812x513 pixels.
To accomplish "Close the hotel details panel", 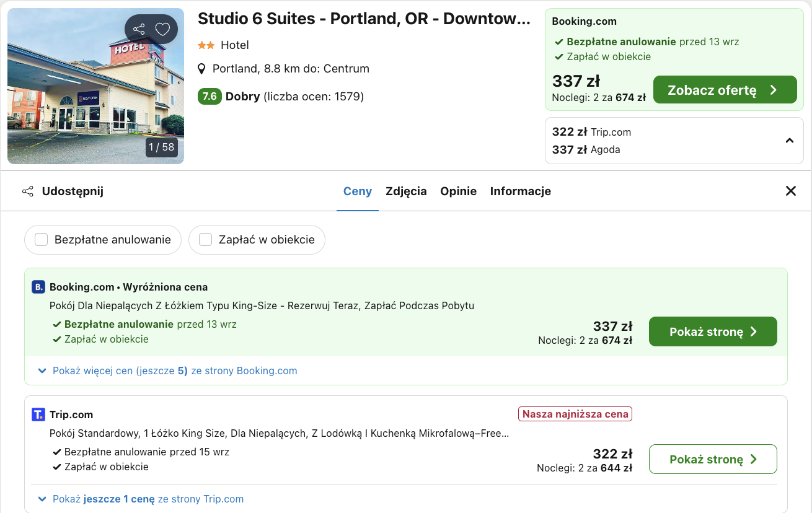I will pos(791,191).
